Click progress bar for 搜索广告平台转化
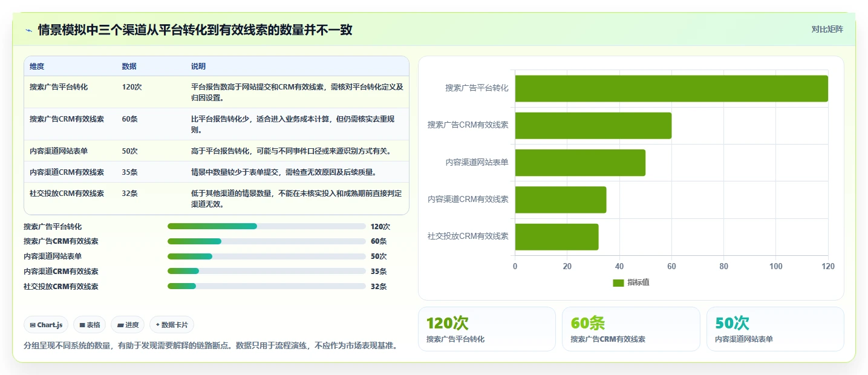 tap(267, 226)
